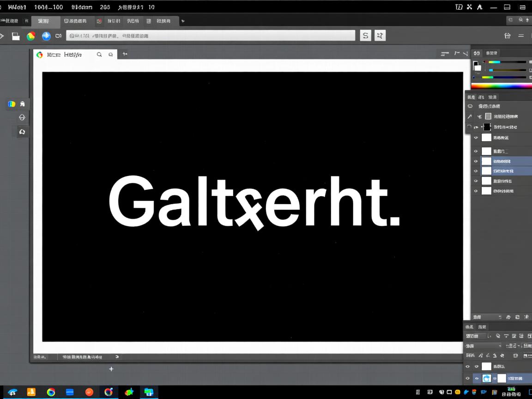Image resolution: width=532 pixels, height=399 pixels.
Task: Open the first tab of the layers panel
Action: click(x=471, y=97)
